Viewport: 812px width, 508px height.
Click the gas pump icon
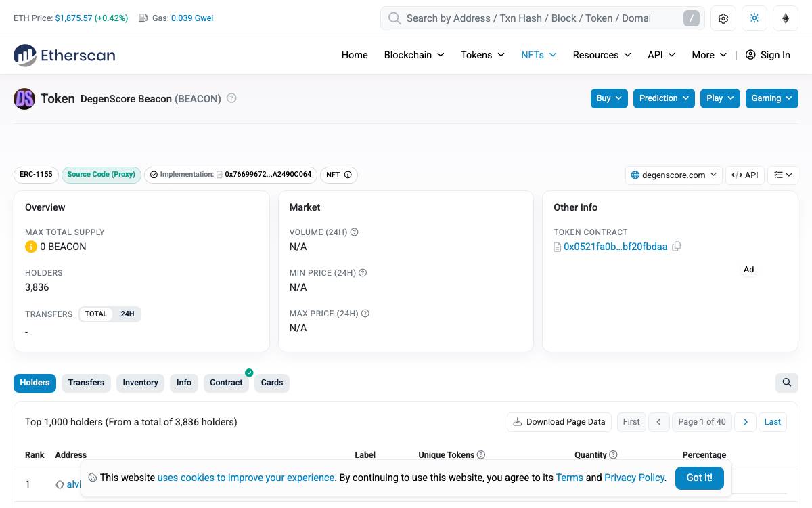click(x=143, y=18)
